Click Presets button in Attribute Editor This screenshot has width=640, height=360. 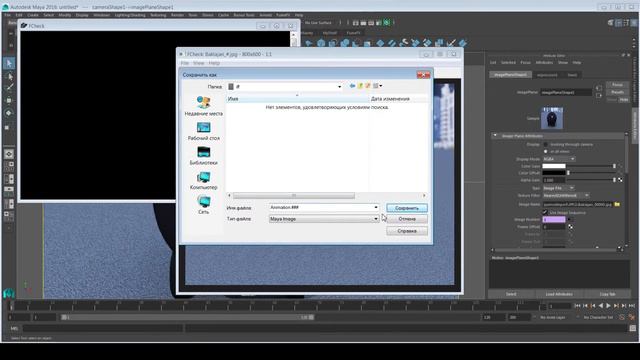[617, 92]
